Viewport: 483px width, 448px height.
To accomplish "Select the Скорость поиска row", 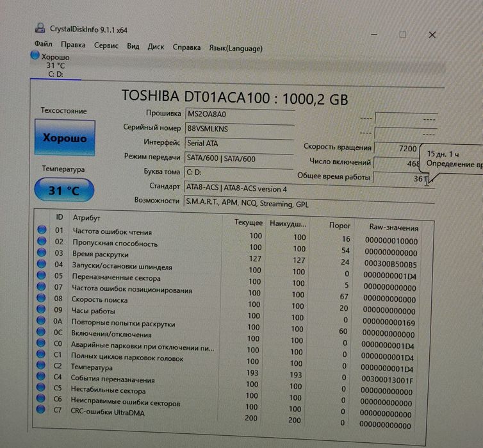I will point(227,303).
